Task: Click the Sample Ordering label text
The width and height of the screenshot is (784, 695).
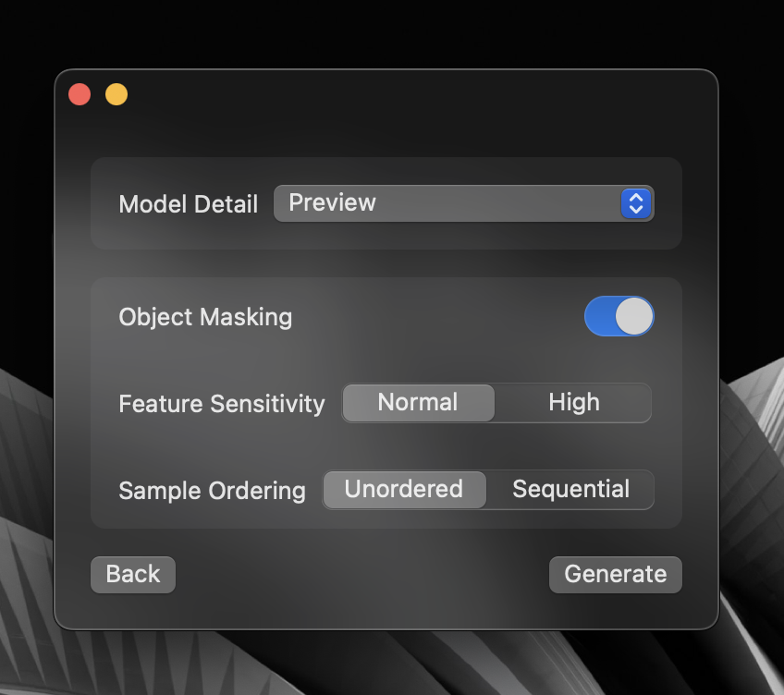Action: point(212,491)
